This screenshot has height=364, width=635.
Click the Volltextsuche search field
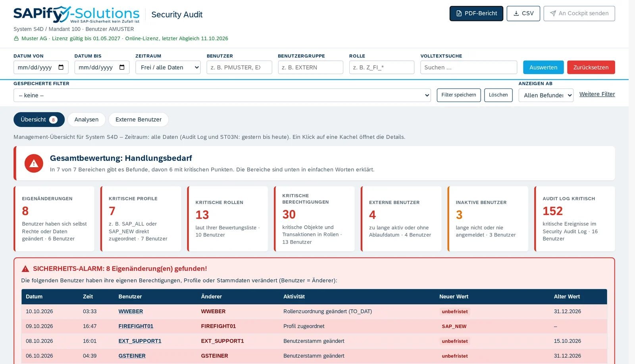(469, 67)
